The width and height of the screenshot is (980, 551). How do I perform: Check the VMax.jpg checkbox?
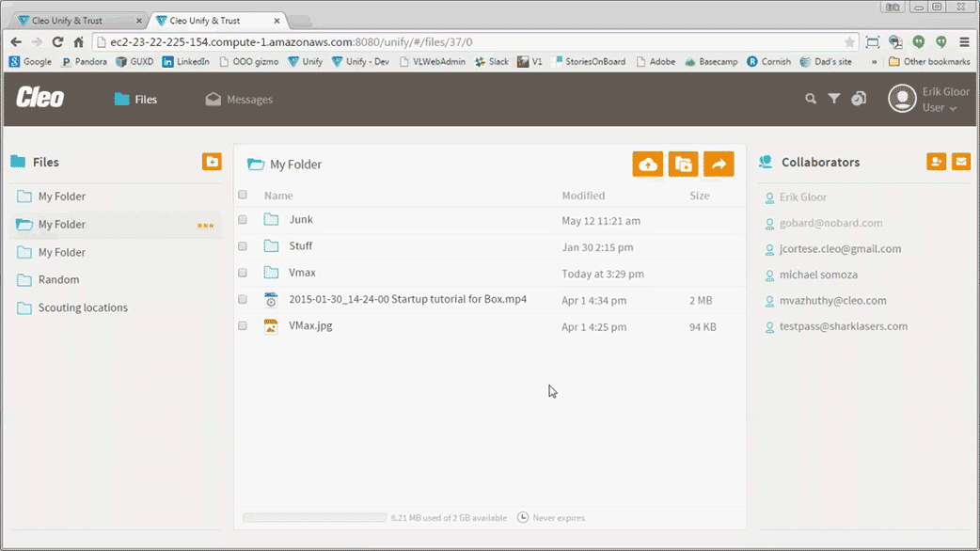[x=243, y=326]
